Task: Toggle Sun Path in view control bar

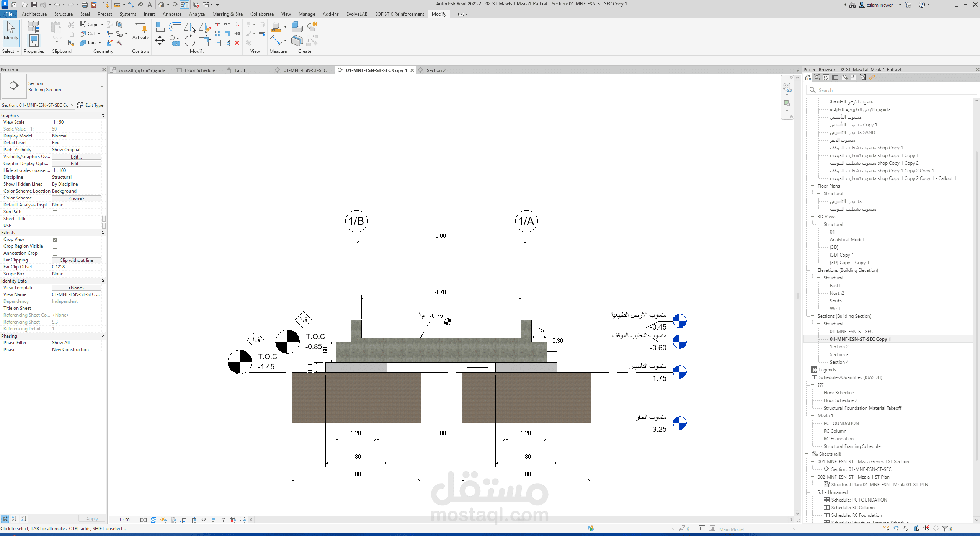Action: point(163,520)
